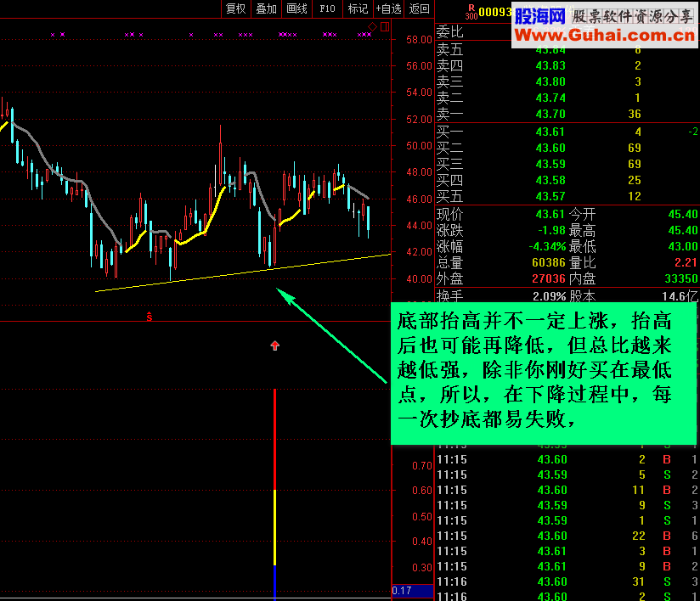Viewport: 700px width, 601px height.
Task: Select the 卖三 price 43.80
Action: (x=550, y=81)
